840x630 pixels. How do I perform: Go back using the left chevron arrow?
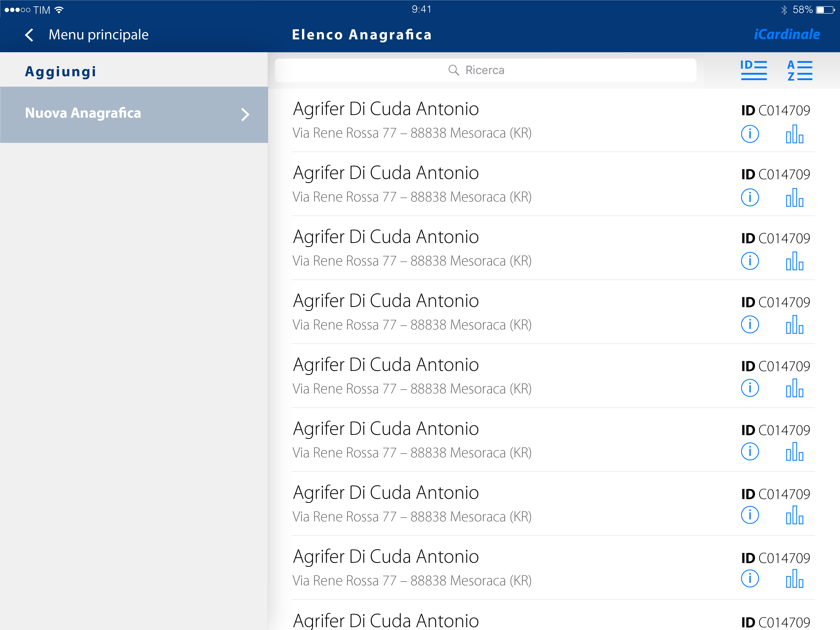point(29,35)
